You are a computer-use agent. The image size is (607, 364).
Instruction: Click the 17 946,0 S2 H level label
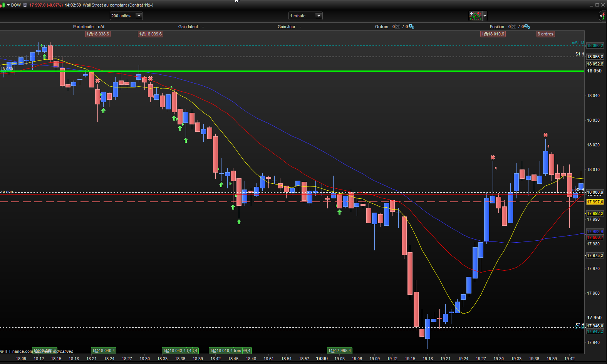(x=595, y=326)
